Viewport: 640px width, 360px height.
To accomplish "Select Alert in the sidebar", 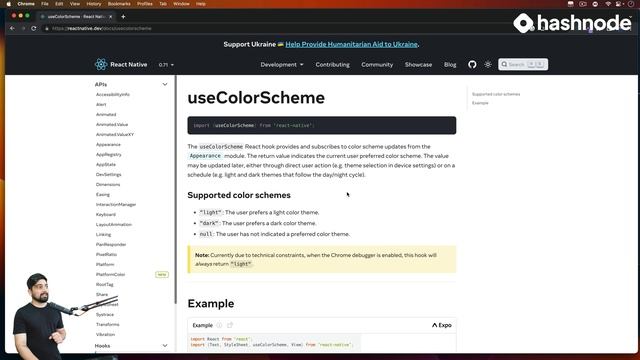I will [101, 104].
